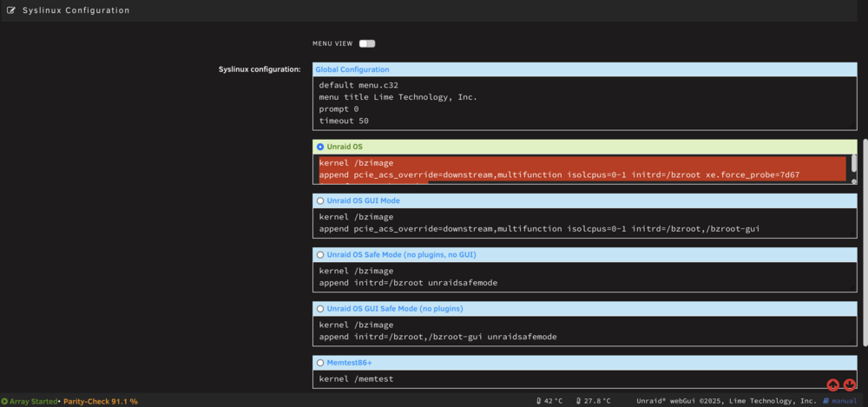The image size is (868, 407).
Task: Click into the Global Configuration text area
Action: [584, 103]
